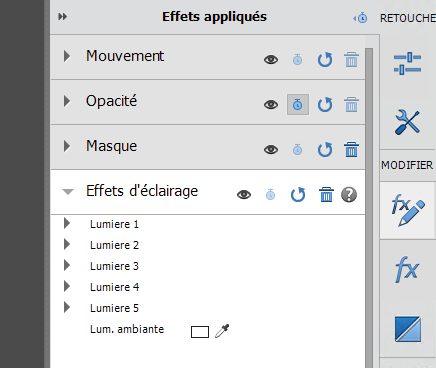Image resolution: width=436 pixels, height=368 pixels.
Task: Open help for Effets d'éclairage
Action: coord(349,195)
